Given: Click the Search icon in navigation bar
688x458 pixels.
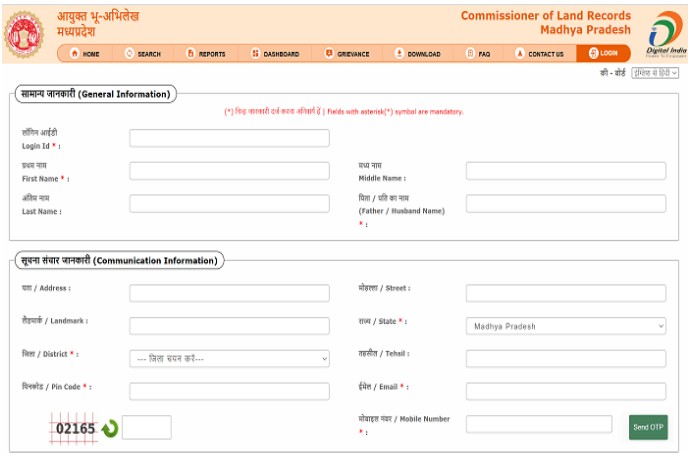Looking at the screenshot, I should pyautogui.click(x=130, y=54).
